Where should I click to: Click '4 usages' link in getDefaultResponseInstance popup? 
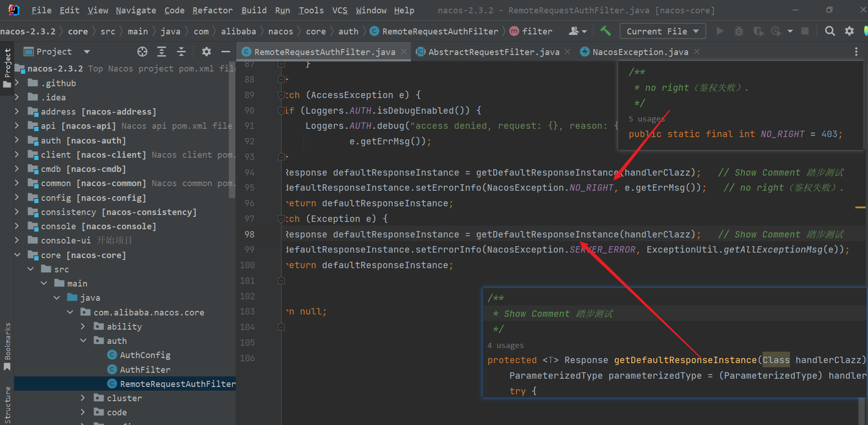point(505,345)
